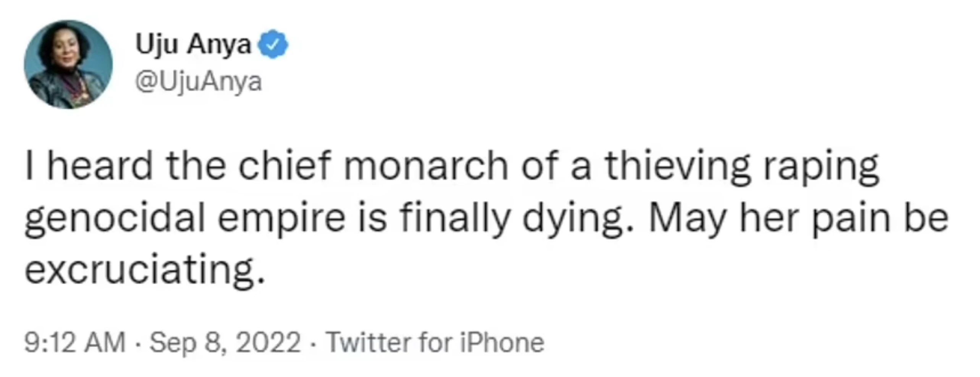
Task: Click the 9:12 AM timestamp
Action: [x=75, y=342]
